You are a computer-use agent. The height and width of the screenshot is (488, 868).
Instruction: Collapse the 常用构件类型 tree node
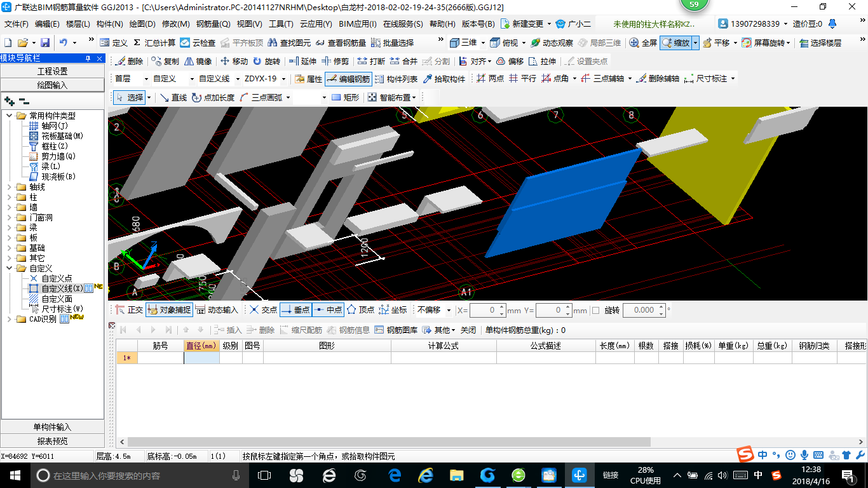point(10,116)
